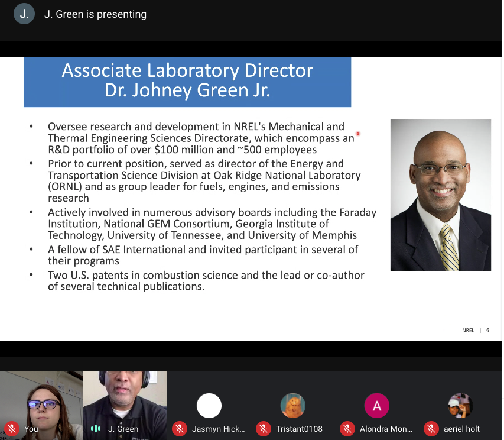Click your muted microphone icon
The image size is (504, 440).
[x=11, y=428]
